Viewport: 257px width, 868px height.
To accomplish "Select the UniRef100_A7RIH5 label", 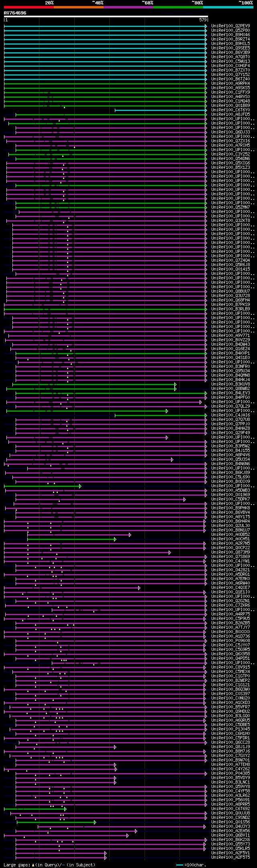I will [230, 145].
